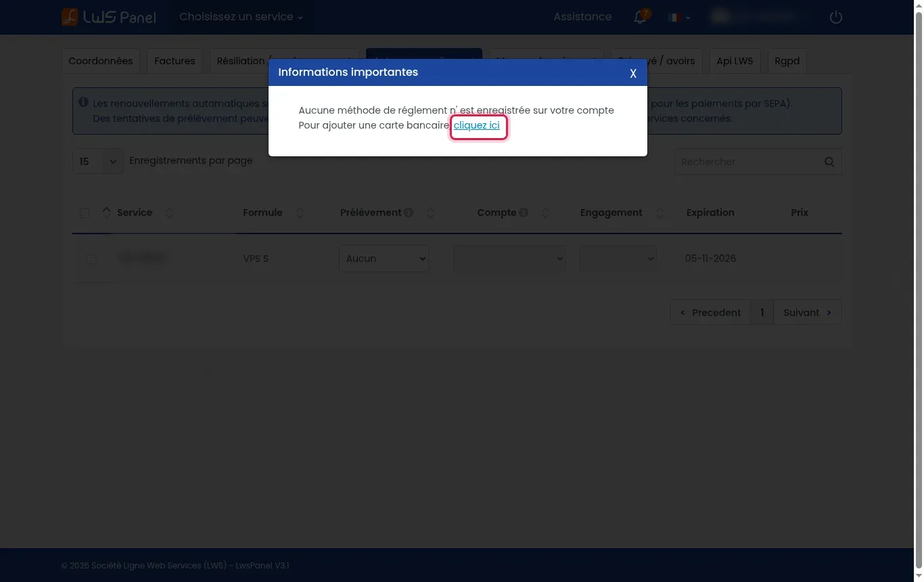This screenshot has height=582, width=924.
Task: Click the LWS Panel logo
Action: (109, 17)
